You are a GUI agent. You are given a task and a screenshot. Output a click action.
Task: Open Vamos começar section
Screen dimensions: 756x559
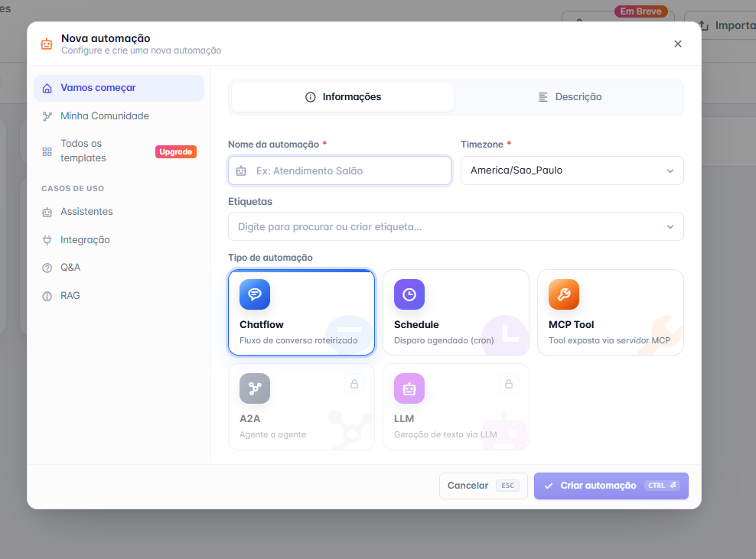[x=119, y=88]
